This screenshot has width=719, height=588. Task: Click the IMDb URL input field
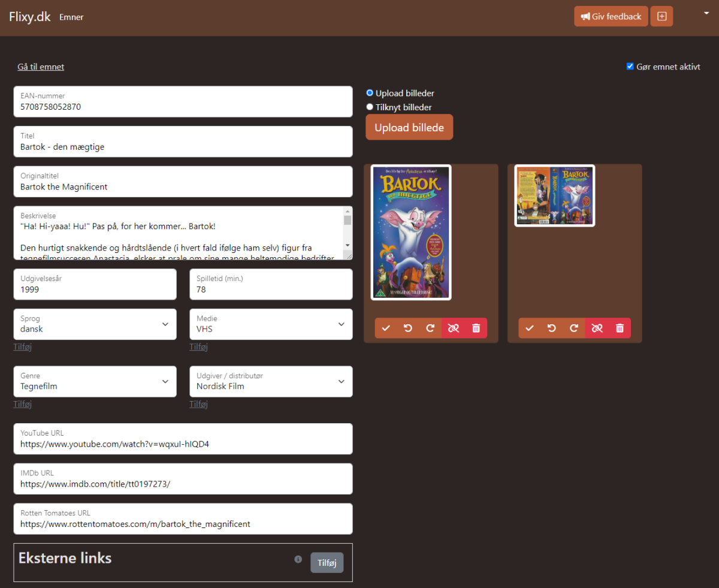click(x=183, y=479)
